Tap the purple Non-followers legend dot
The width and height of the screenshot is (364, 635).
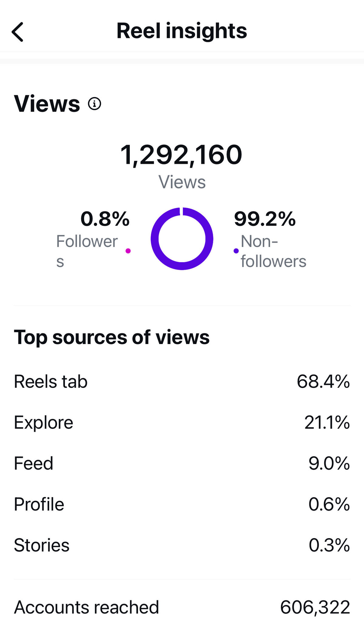(236, 251)
